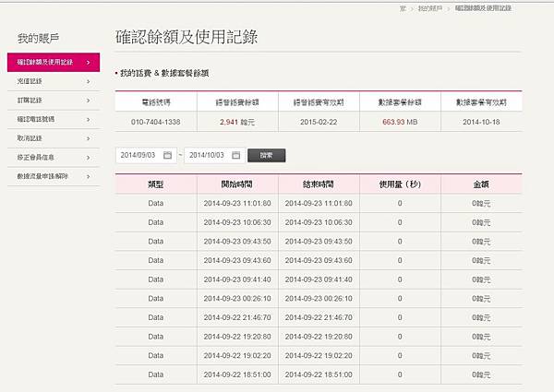Click chevron beside 數據流量申請/解除 sidebar item

(89, 176)
